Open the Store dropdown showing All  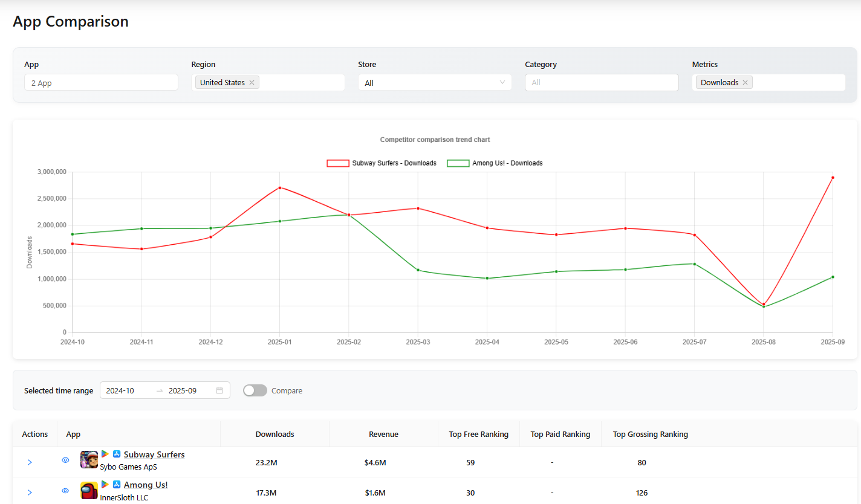[435, 82]
